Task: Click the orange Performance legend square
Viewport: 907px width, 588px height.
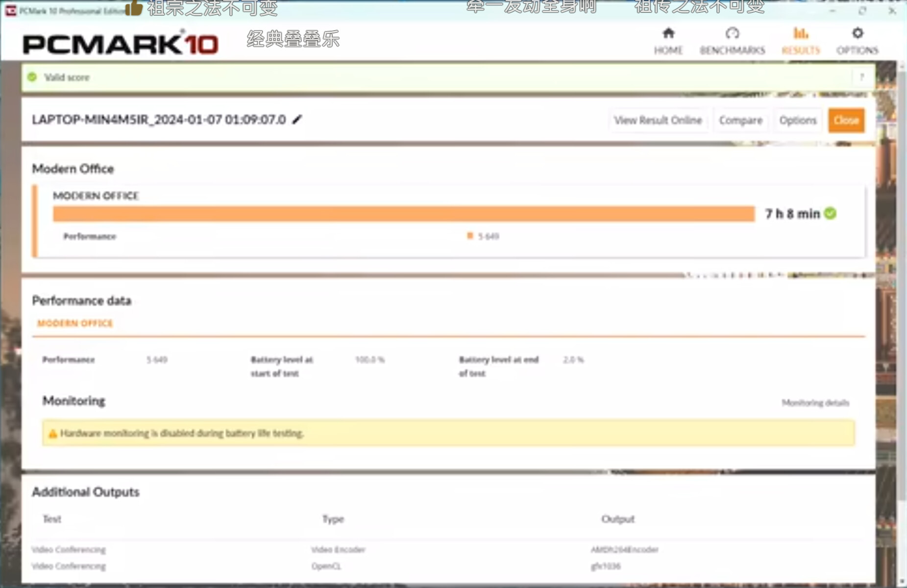Action: [470, 236]
